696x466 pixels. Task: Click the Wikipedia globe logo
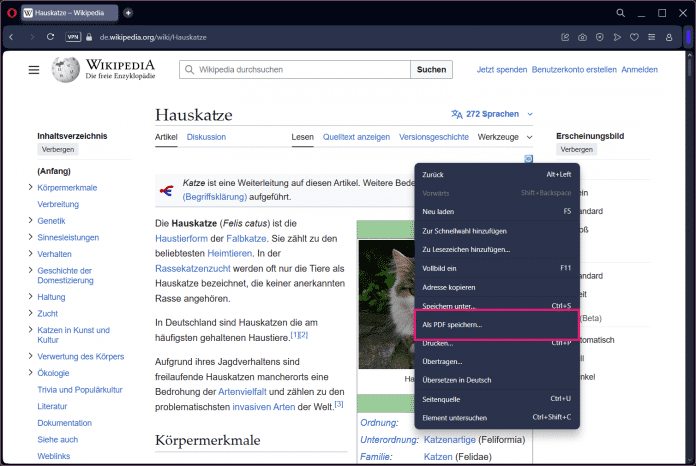[x=65, y=70]
